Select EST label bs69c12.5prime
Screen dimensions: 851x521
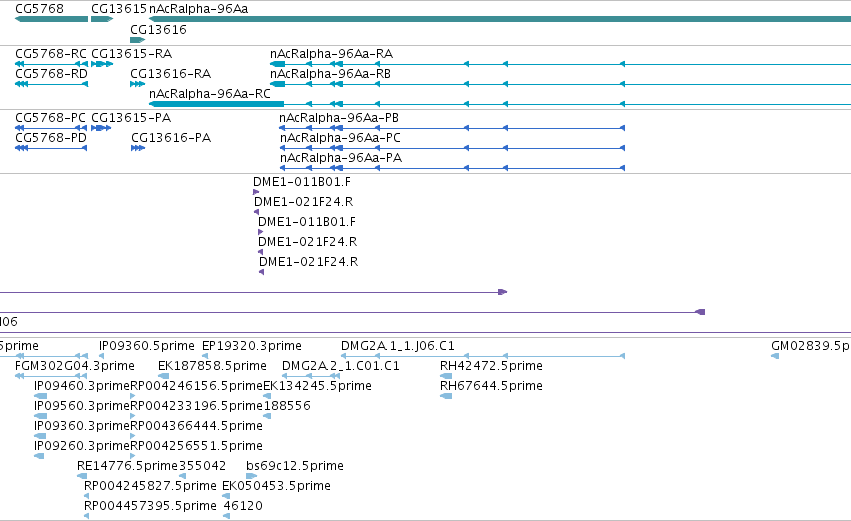tap(295, 466)
